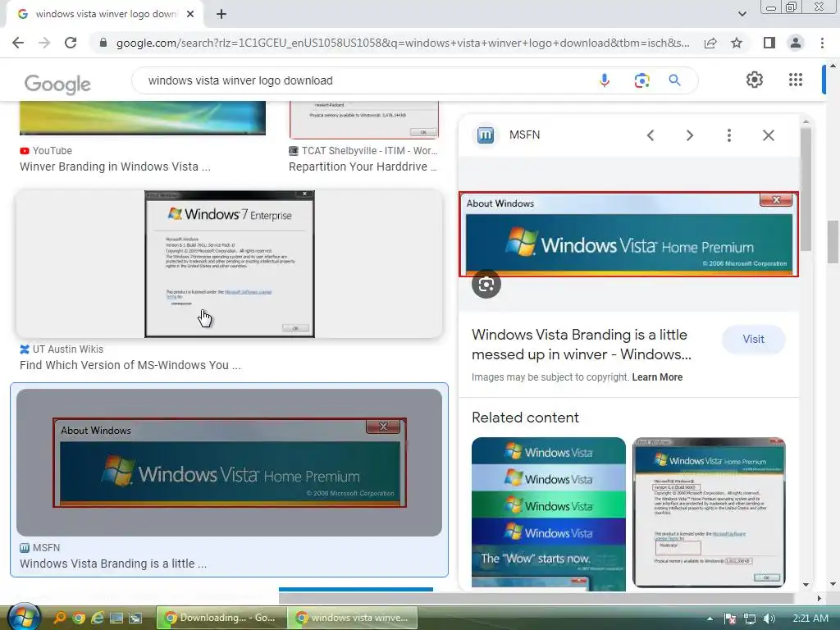Select the MSFN About Windows result thumbnail

(230, 463)
